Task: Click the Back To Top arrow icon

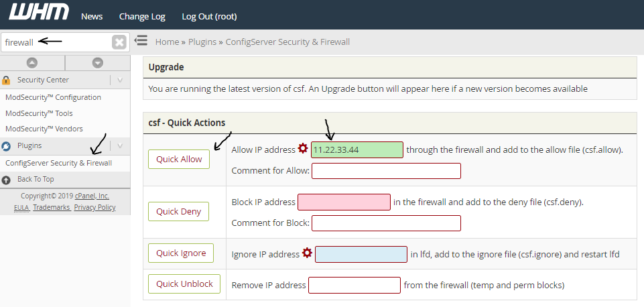Action: 6,180
